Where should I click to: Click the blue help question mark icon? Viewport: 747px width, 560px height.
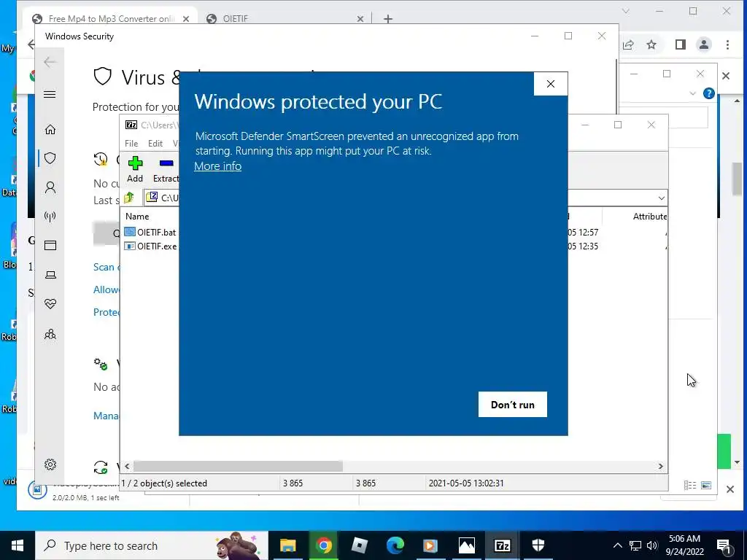point(708,93)
